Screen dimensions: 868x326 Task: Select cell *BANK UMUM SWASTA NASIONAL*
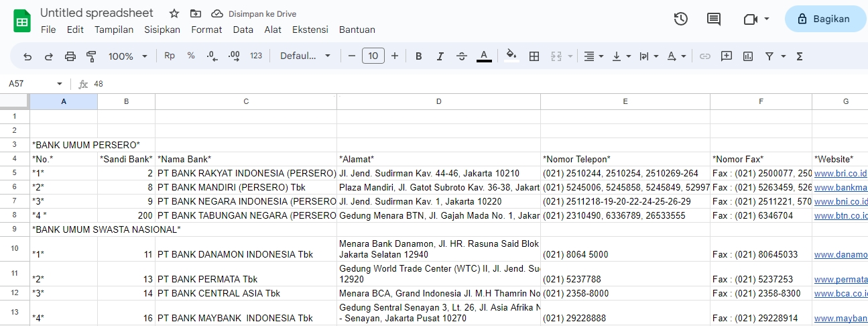(x=64, y=229)
